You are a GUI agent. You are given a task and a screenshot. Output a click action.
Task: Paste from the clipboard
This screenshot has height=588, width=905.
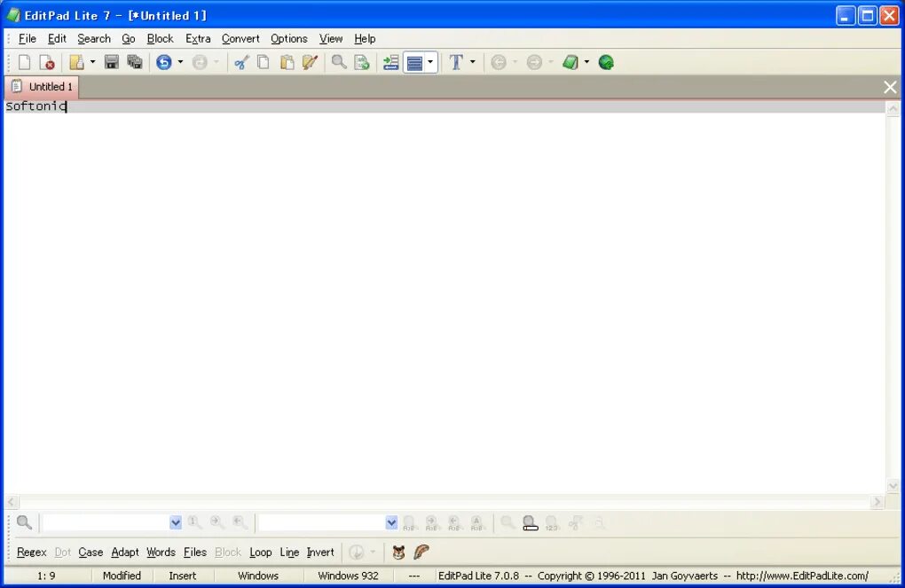pyautogui.click(x=287, y=61)
